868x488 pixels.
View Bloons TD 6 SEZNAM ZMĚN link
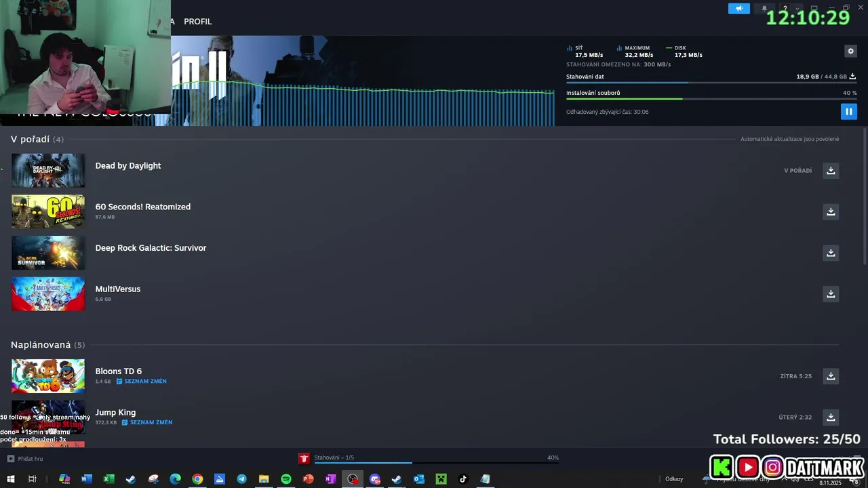[142, 382]
